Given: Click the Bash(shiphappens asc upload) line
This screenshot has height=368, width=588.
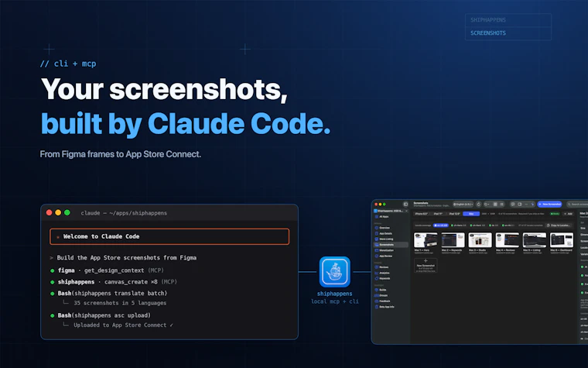Looking at the screenshot, I should (101, 315).
